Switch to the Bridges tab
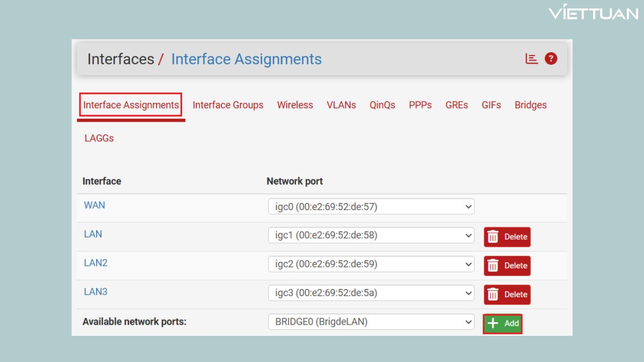Viewport: 644px width, 362px height. click(530, 105)
